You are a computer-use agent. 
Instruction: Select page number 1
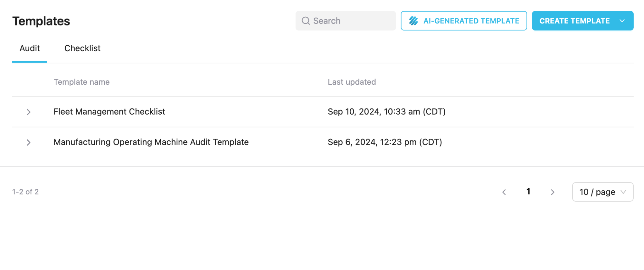528,191
